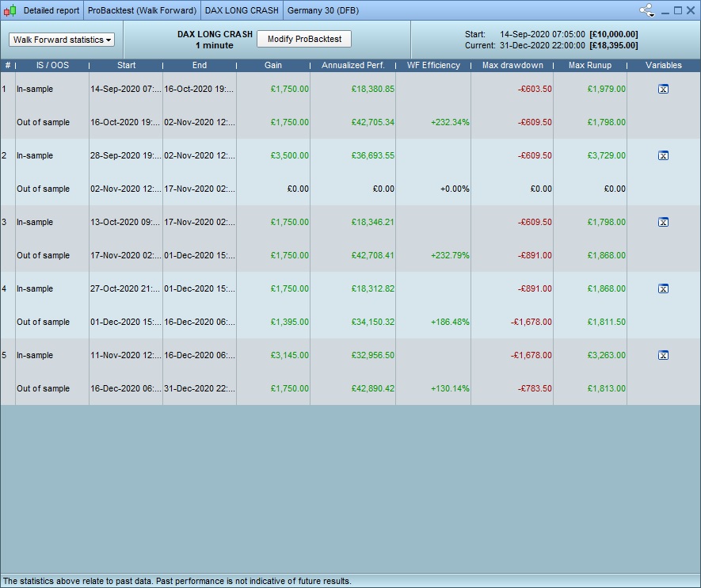The width and height of the screenshot is (701, 588).
Task: Click the past performance disclaimer text
Action: point(177,582)
